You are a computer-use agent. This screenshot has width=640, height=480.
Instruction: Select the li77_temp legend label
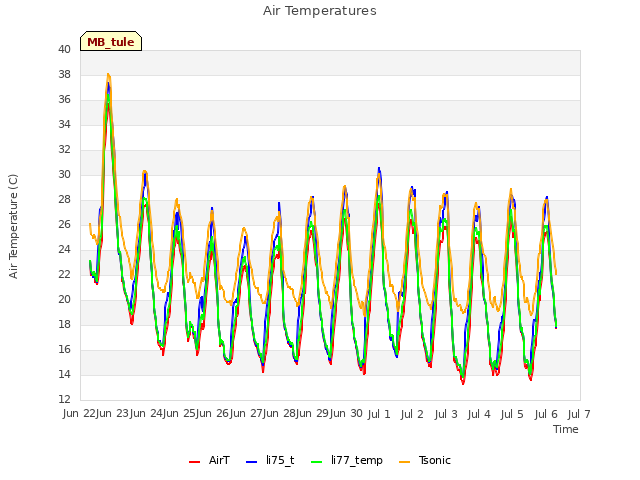tap(357, 461)
